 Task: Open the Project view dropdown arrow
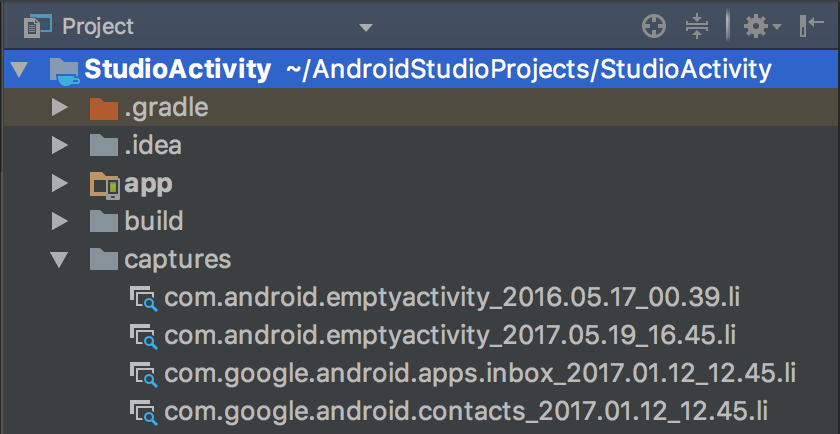click(x=366, y=27)
